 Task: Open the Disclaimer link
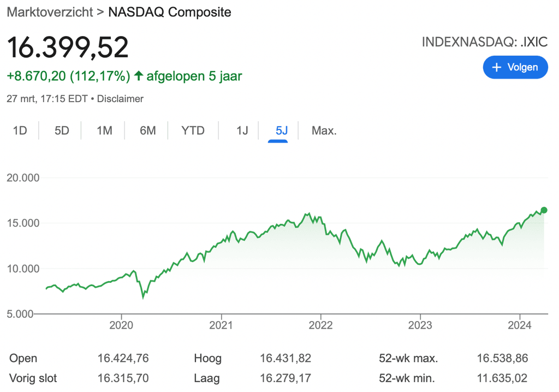click(x=120, y=99)
